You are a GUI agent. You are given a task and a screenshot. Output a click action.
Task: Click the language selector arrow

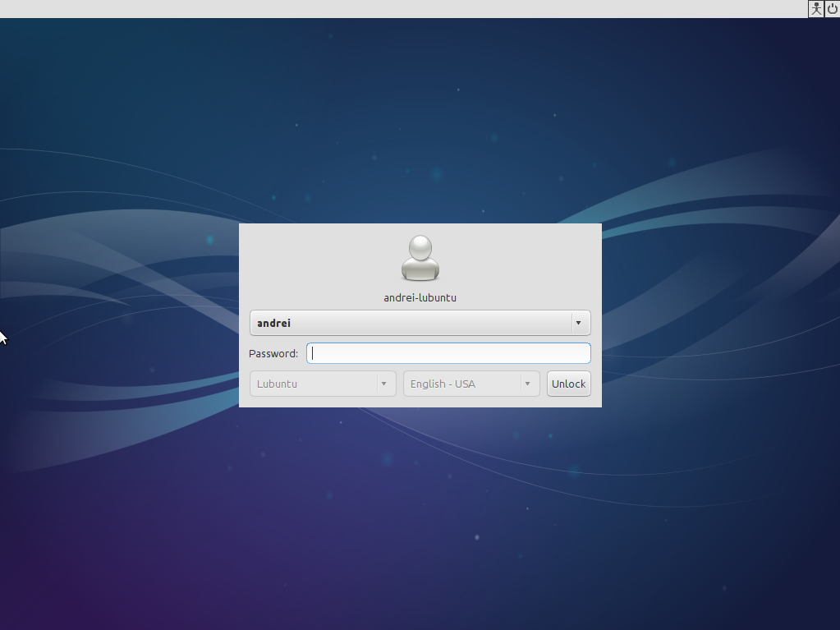tap(527, 384)
